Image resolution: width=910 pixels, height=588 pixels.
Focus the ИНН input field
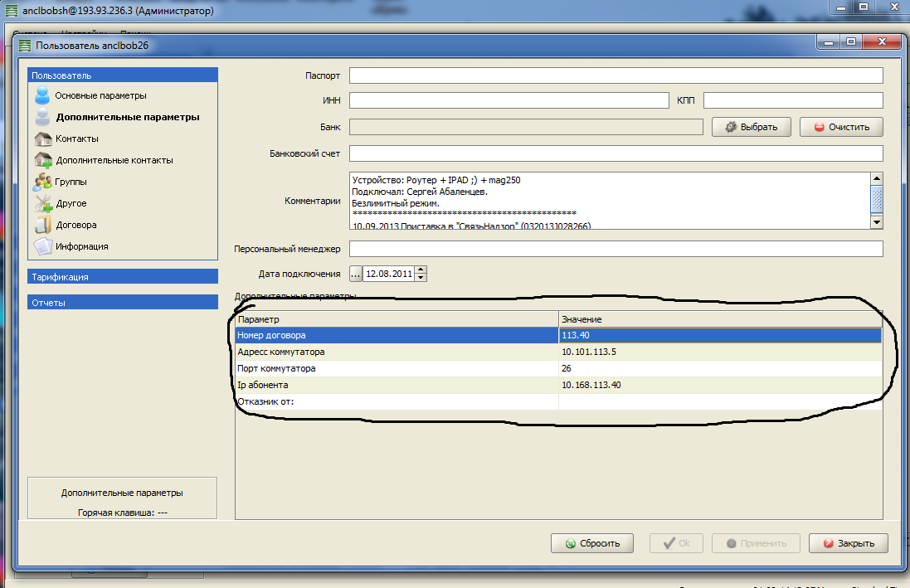pos(509,100)
